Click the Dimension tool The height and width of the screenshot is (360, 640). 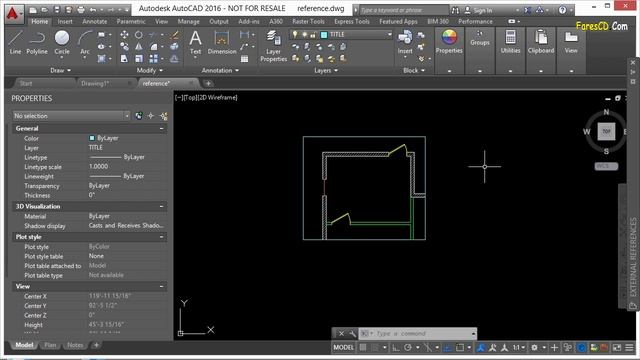pos(222,42)
